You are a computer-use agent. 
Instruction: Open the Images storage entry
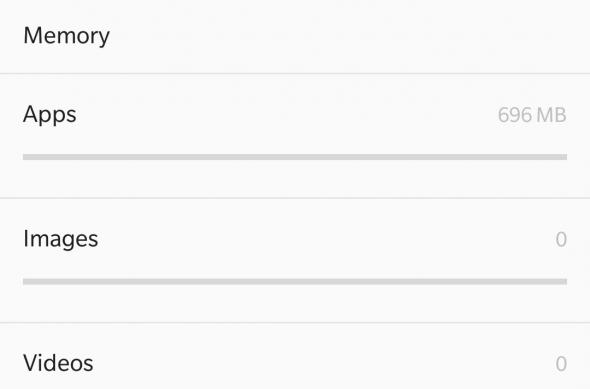click(x=295, y=260)
